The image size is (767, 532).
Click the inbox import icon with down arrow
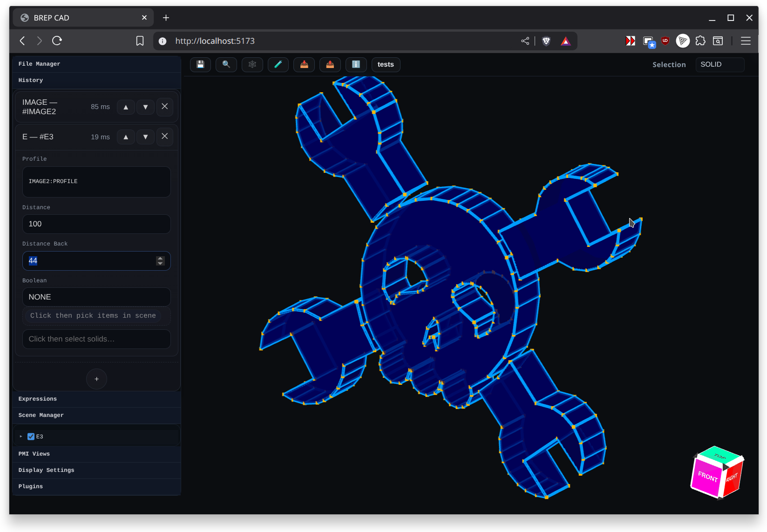pos(304,64)
